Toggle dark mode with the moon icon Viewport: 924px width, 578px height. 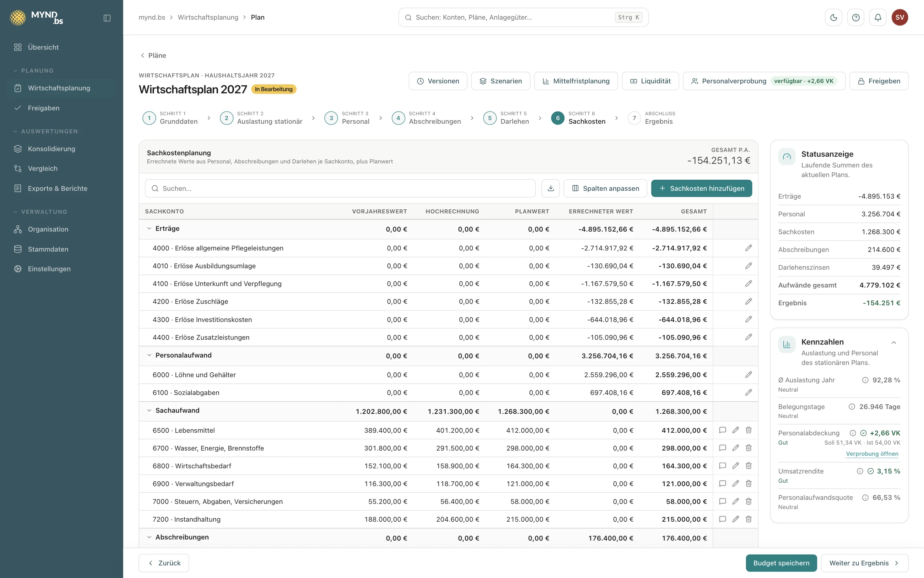834,17
